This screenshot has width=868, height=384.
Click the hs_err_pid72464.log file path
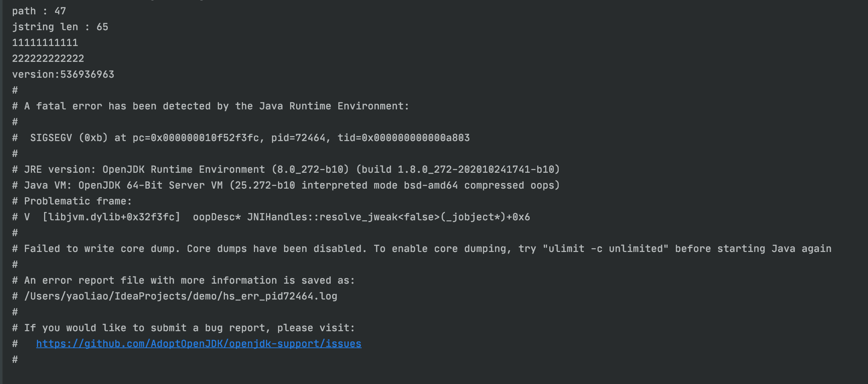point(180,296)
